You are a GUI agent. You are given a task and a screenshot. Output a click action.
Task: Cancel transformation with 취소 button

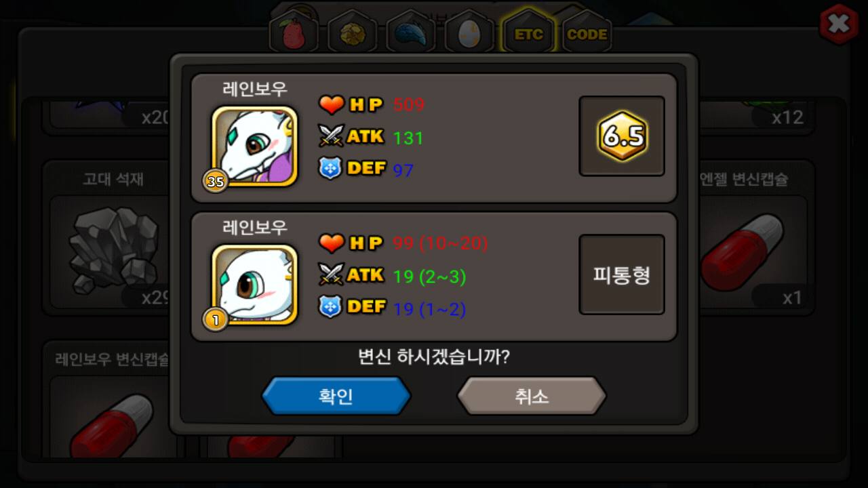coord(532,396)
